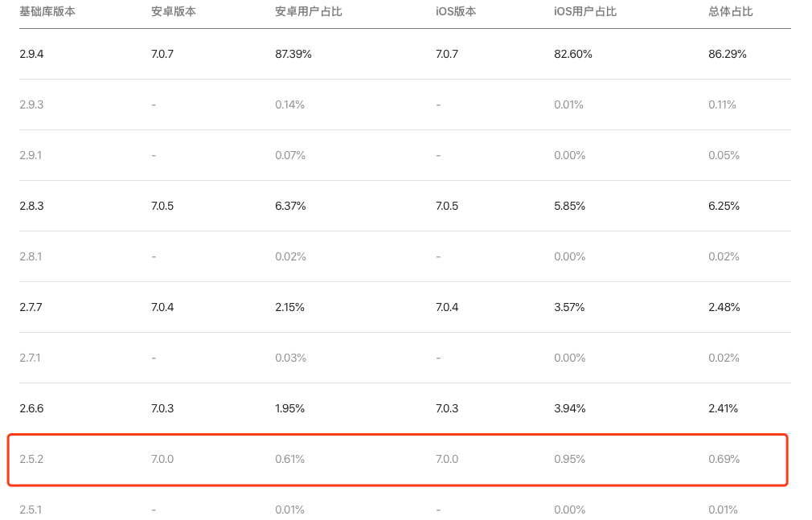Screen dimensions: 812x520
Task: Click the 86.29% total share cell
Action: [727, 54]
